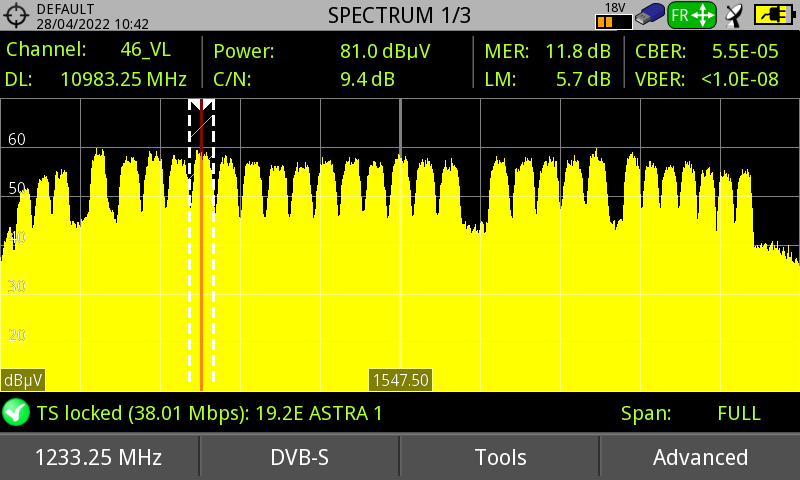The width and height of the screenshot is (800, 480).
Task: Click the satellite dish icon
Action: click(735, 15)
